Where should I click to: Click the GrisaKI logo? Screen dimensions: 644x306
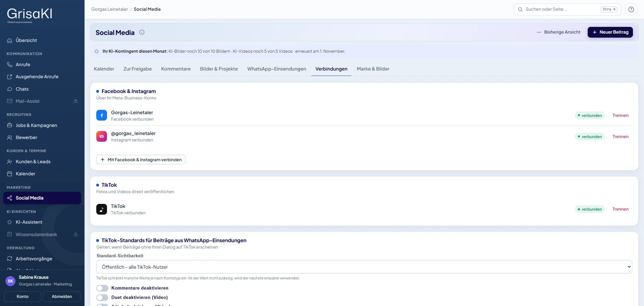tap(30, 15)
